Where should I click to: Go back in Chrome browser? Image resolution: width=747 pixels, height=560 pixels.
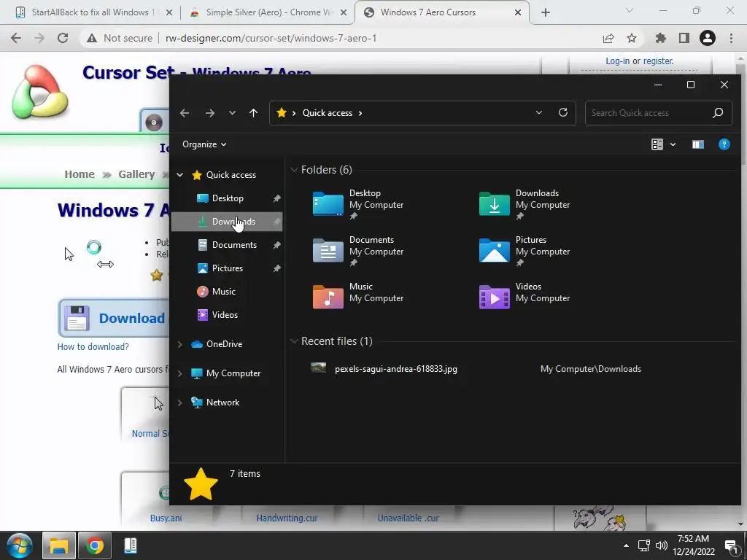(x=16, y=38)
